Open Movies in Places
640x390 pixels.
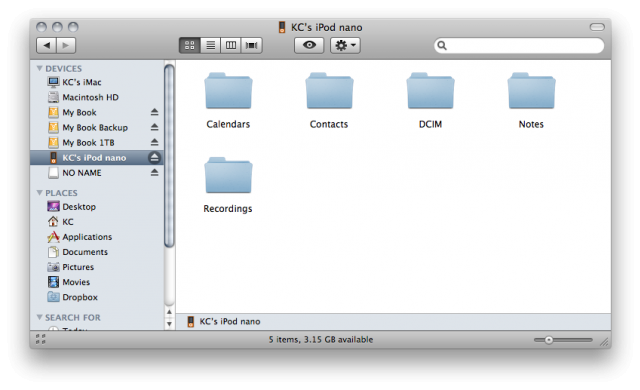tap(97, 282)
